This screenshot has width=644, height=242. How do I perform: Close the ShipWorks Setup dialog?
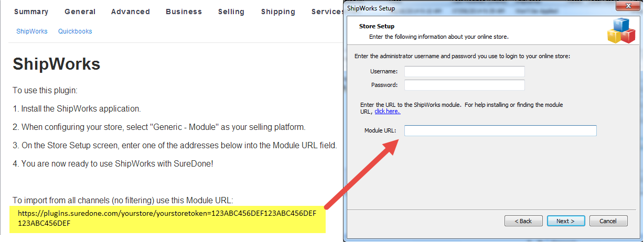coord(628,6)
